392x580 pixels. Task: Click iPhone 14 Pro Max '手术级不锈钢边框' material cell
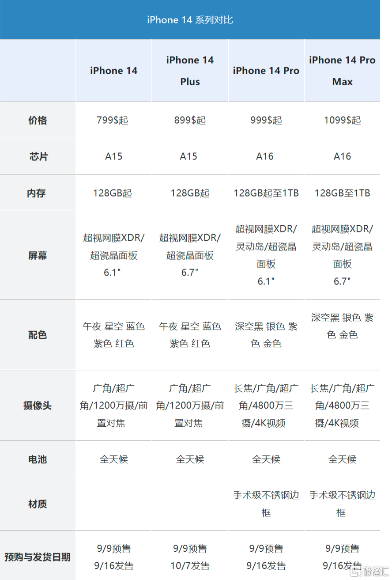[x=342, y=504]
